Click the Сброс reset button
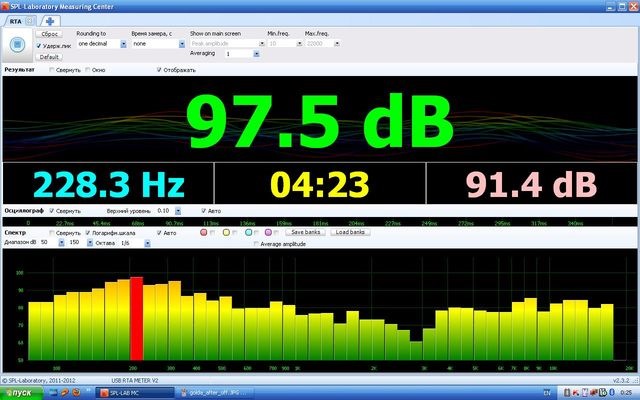 click(49, 34)
